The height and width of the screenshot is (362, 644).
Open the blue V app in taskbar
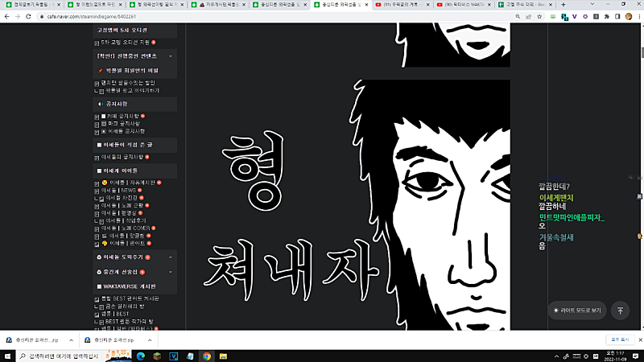(173, 356)
